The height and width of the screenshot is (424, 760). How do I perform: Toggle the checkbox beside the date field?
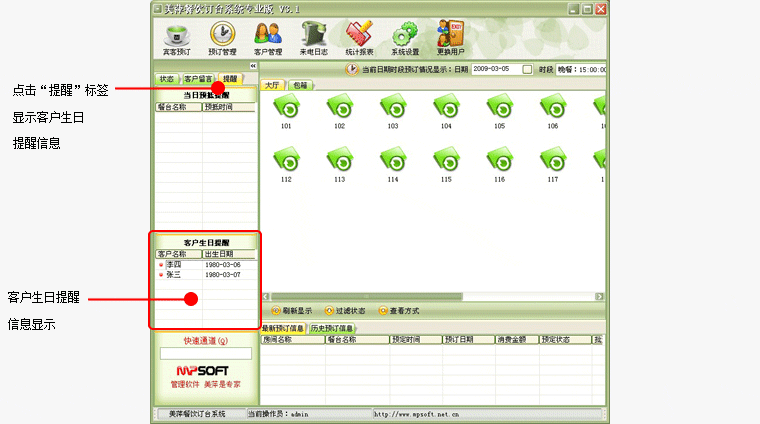(x=528, y=69)
